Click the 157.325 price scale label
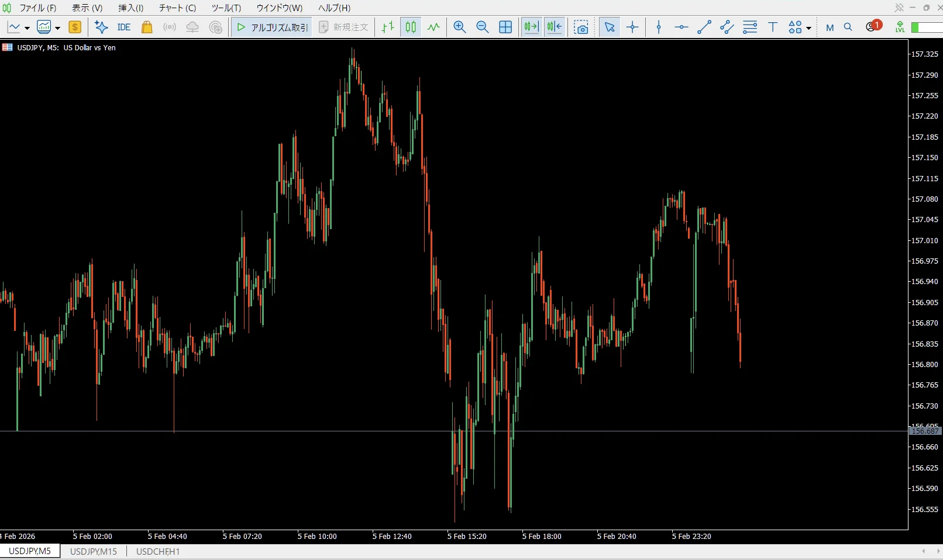This screenshot has width=943, height=560. pyautogui.click(x=924, y=54)
